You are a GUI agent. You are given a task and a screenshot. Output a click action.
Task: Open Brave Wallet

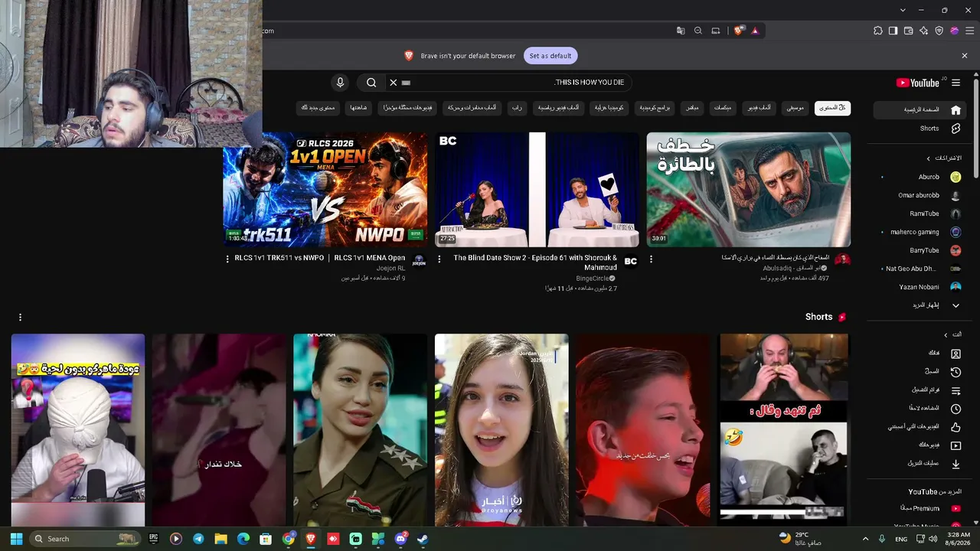(909, 31)
